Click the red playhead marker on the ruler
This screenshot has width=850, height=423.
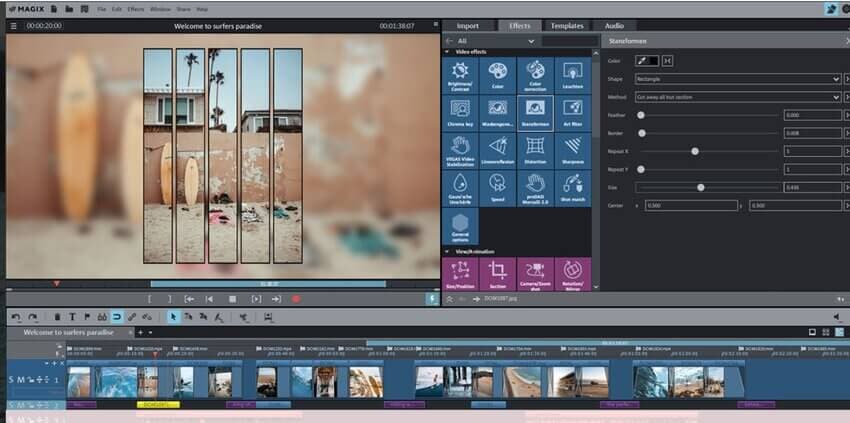pos(155,355)
